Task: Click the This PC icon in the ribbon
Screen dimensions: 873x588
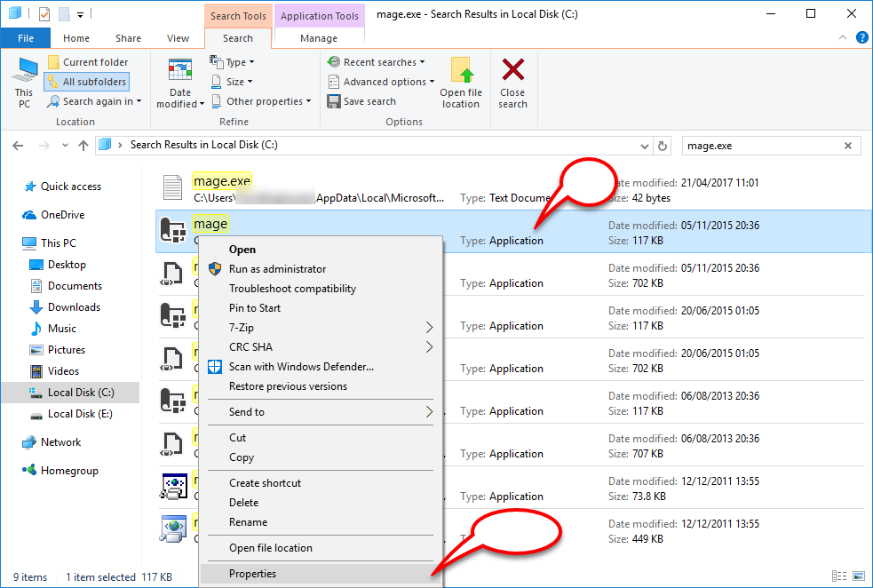Action: click(x=25, y=83)
